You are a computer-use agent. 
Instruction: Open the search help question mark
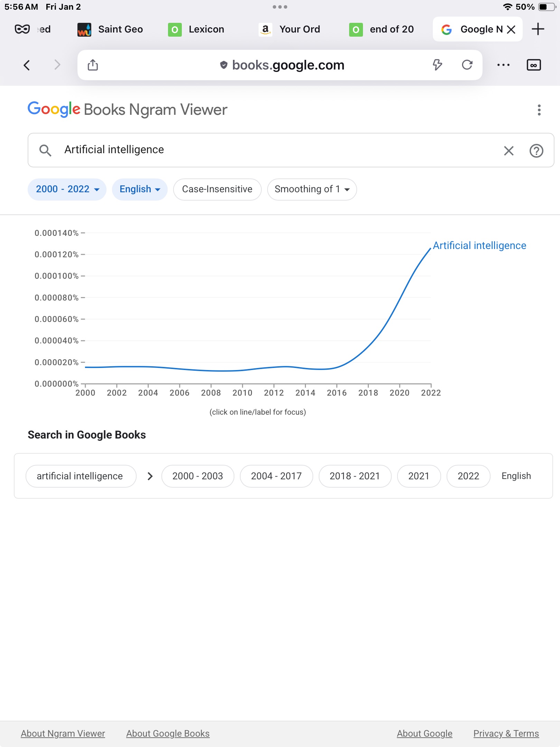click(536, 150)
